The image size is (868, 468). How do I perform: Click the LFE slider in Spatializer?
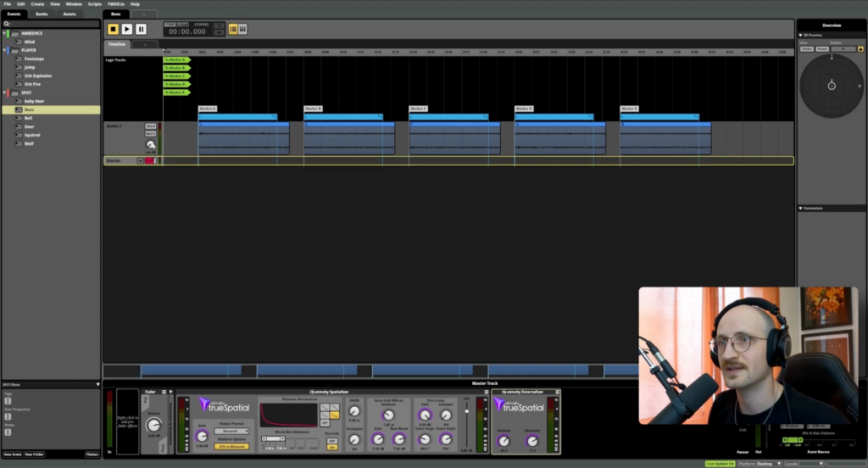[x=467, y=424]
